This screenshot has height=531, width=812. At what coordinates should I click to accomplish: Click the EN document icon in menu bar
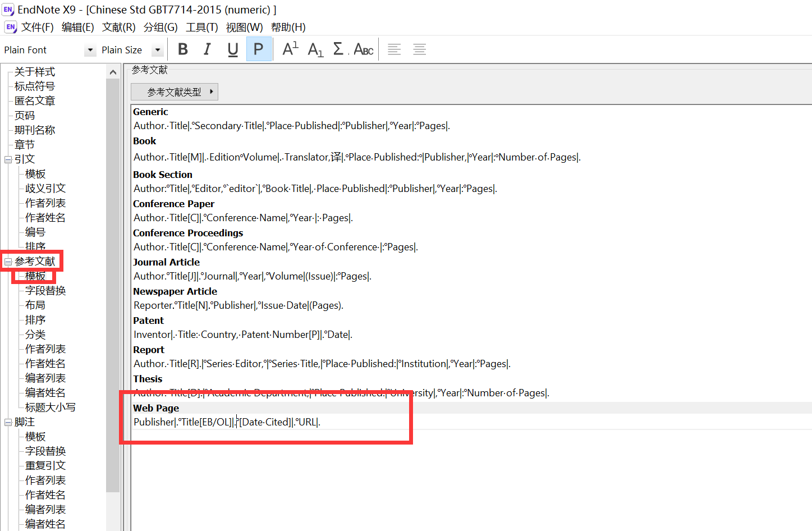[x=11, y=27]
